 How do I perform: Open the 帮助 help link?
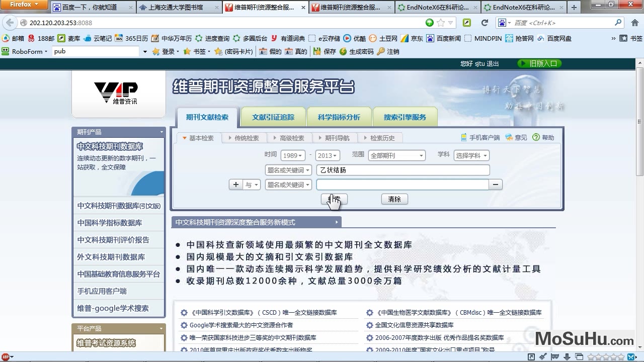pyautogui.click(x=543, y=137)
